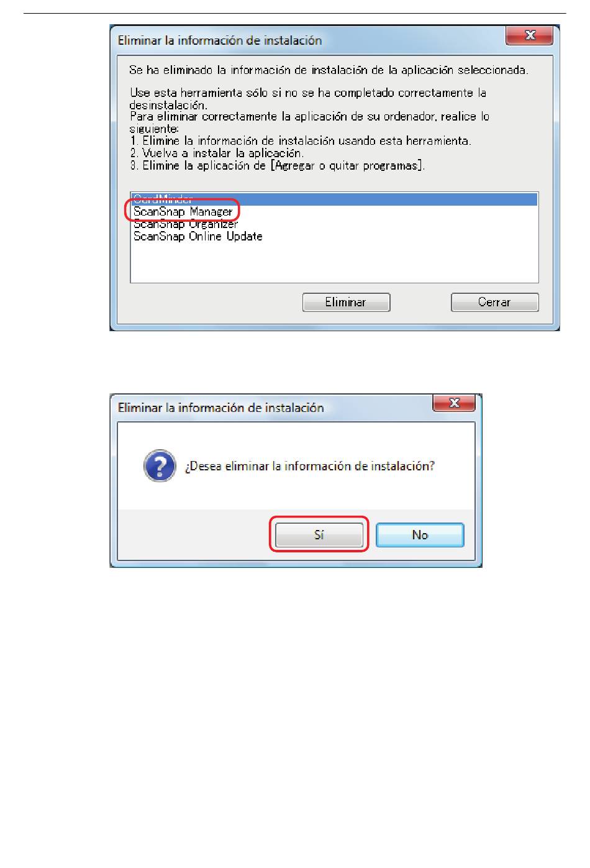Close the application list dialog with X
590x868 pixels.
[529, 35]
